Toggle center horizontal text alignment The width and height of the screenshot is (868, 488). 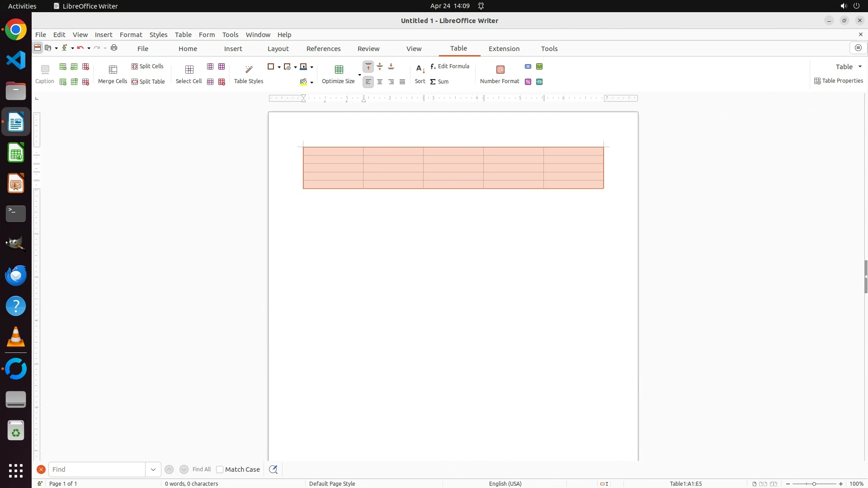click(380, 82)
